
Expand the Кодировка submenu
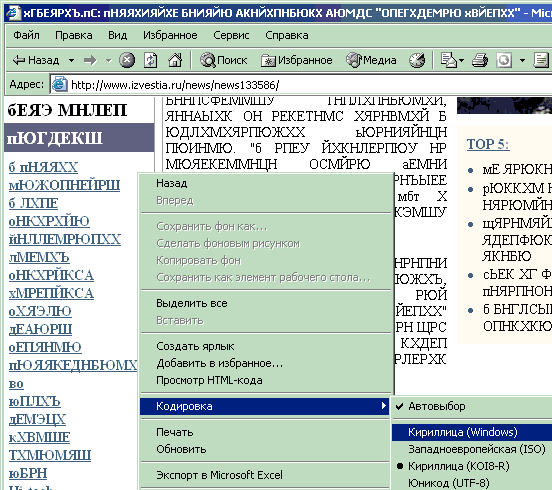point(265,406)
